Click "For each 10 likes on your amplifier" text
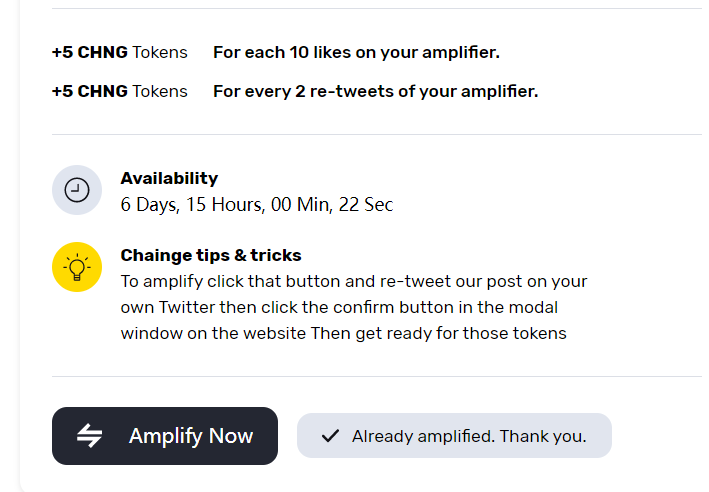The height and width of the screenshot is (492, 709). tap(356, 52)
